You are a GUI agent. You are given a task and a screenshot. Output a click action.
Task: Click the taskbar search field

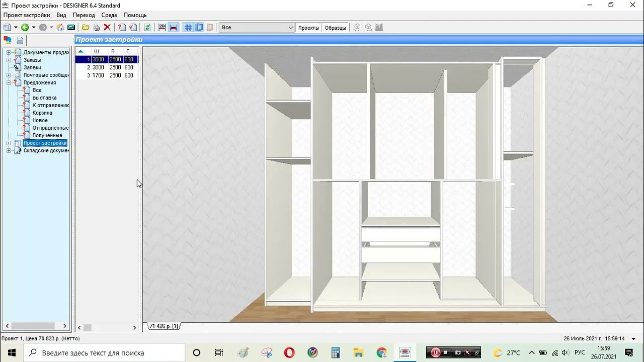[x=105, y=352]
